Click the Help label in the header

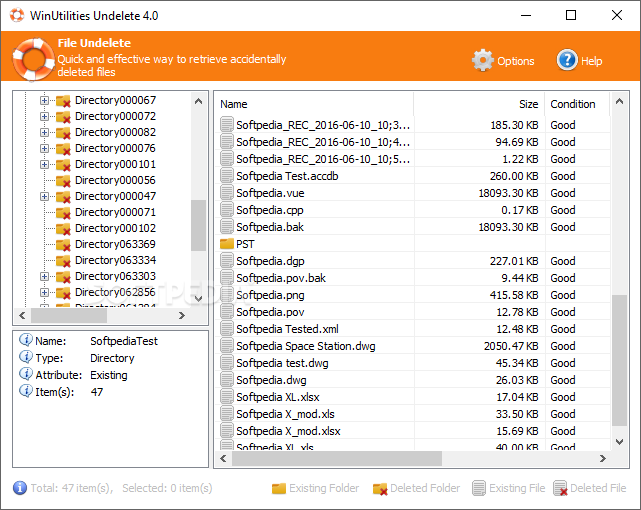(x=592, y=61)
